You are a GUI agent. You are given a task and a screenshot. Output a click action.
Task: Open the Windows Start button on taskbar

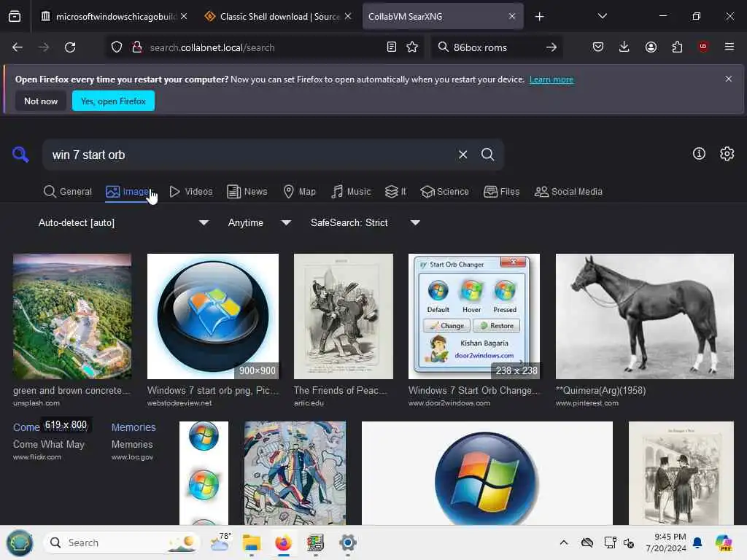pos(20,542)
